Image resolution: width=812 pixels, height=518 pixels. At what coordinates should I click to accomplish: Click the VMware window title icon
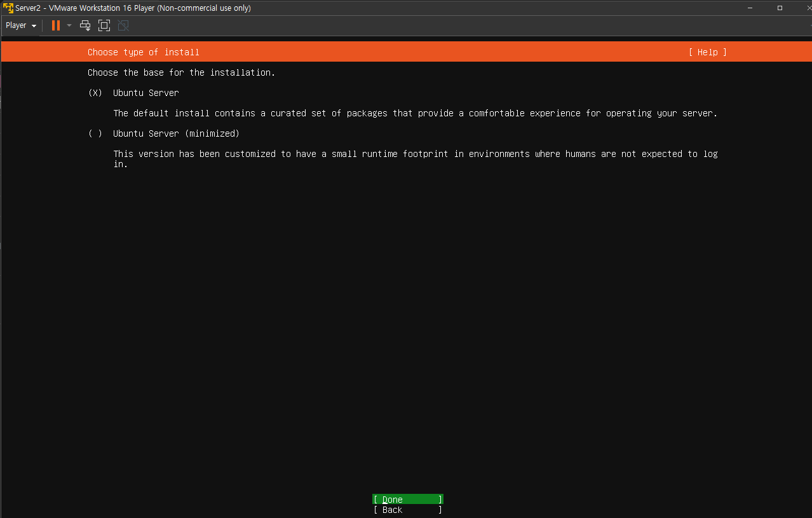[8, 8]
